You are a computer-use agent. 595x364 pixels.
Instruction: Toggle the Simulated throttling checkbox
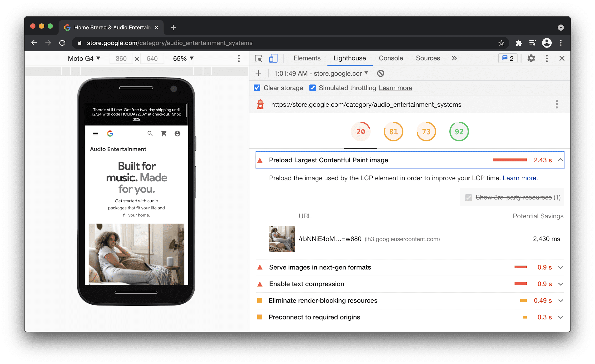point(312,88)
